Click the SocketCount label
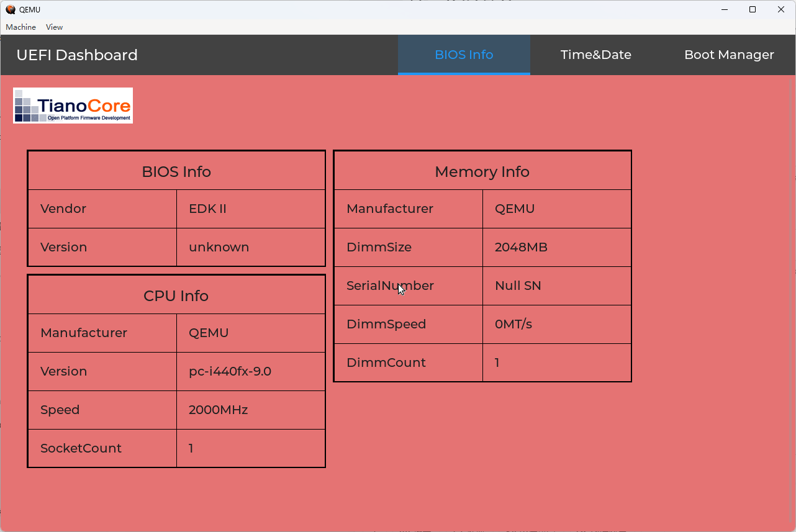Image resolution: width=796 pixels, height=532 pixels. [x=81, y=448]
